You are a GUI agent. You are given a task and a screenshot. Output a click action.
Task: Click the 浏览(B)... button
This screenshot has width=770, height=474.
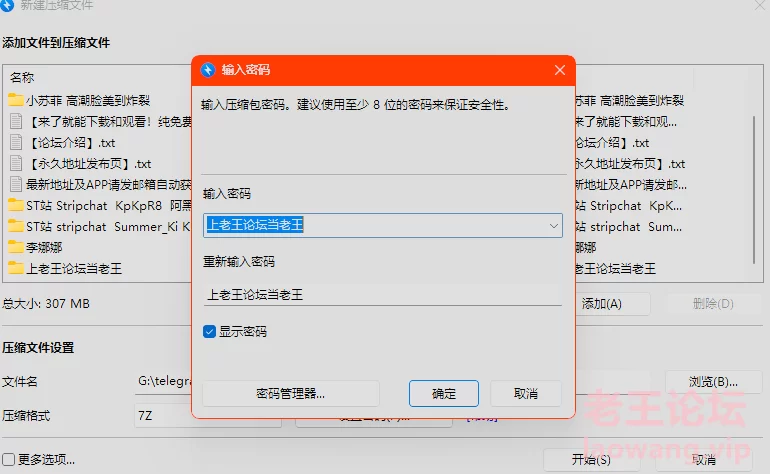click(713, 381)
